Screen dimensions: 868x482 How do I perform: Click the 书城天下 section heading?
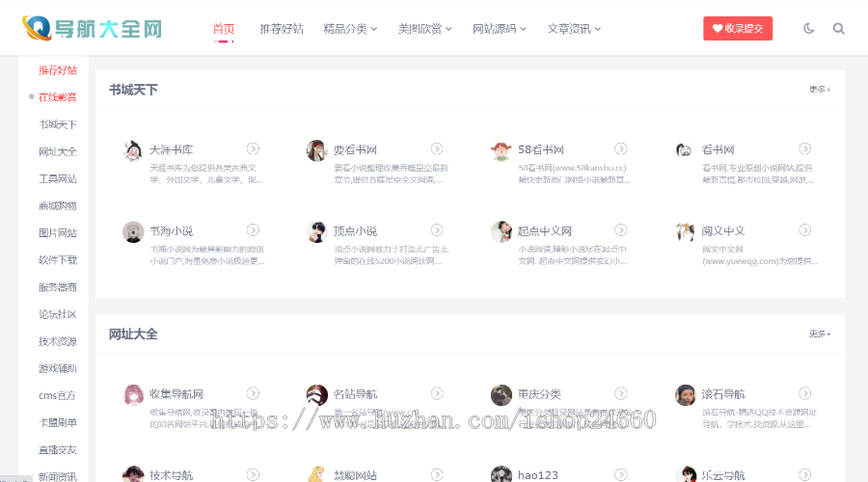pos(133,90)
